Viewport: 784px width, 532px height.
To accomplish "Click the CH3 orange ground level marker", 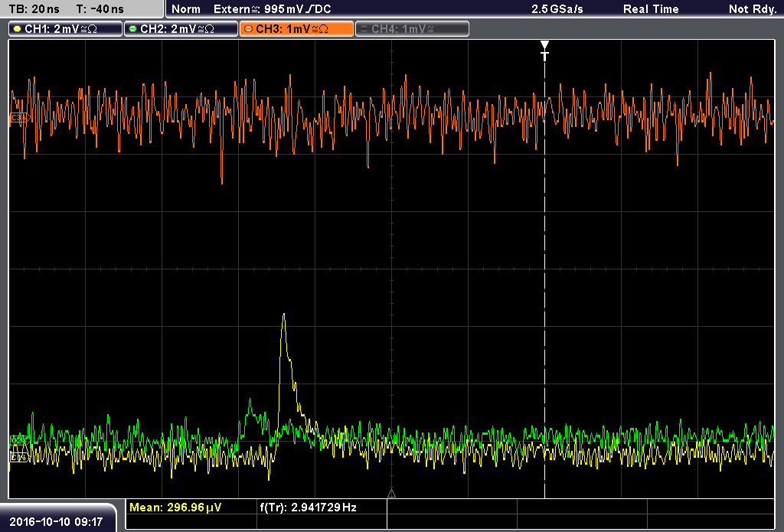I will [x=20, y=118].
